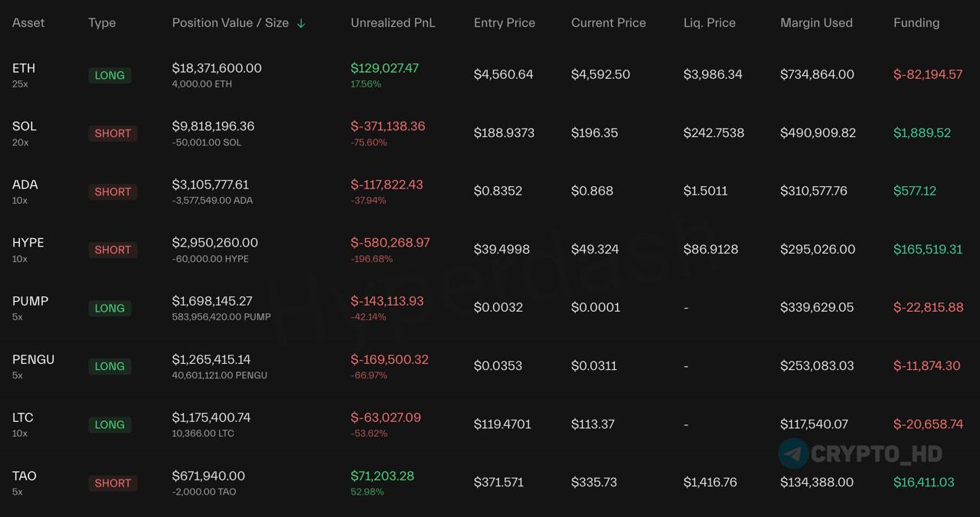The width and height of the screenshot is (980, 517).
Task: Click the SHORT badge on SOL row
Action: [x=113, y=133]
